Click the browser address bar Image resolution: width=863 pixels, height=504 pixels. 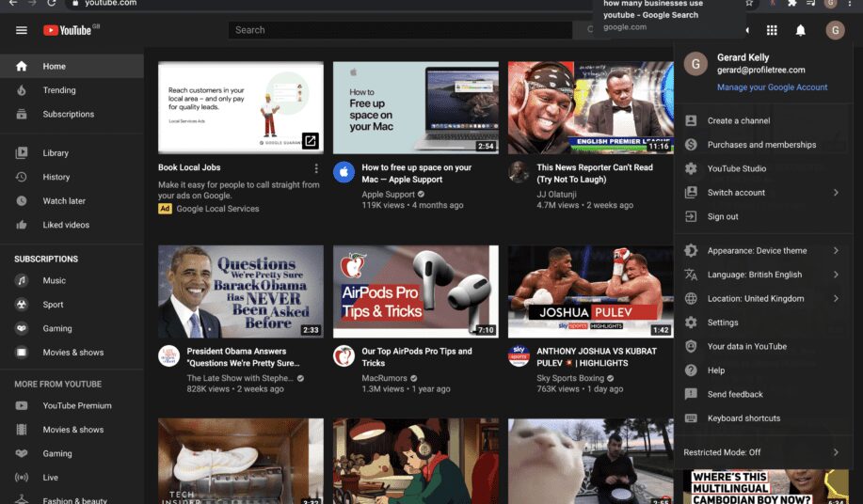click(x=330, y=4)
